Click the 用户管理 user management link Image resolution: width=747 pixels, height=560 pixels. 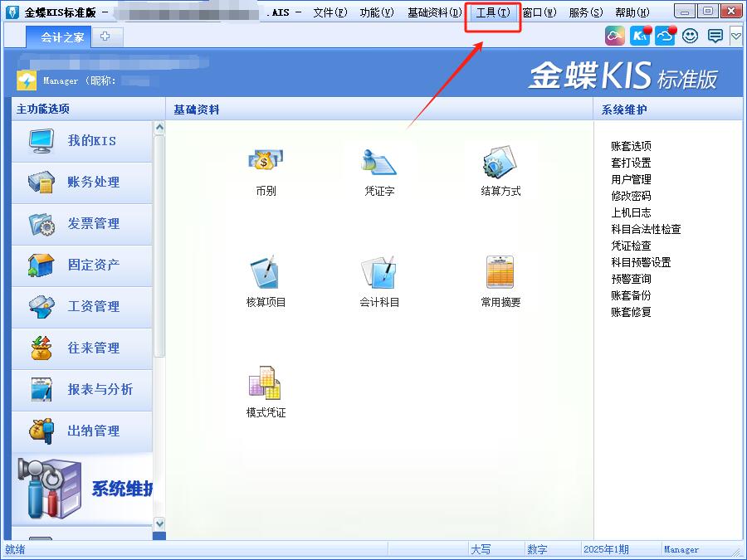(631, 179)
